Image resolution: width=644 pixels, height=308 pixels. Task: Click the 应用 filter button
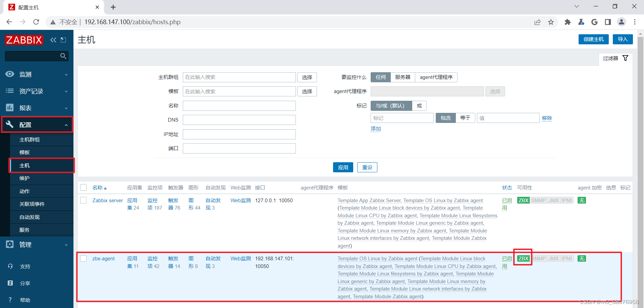tap(343, 167)
